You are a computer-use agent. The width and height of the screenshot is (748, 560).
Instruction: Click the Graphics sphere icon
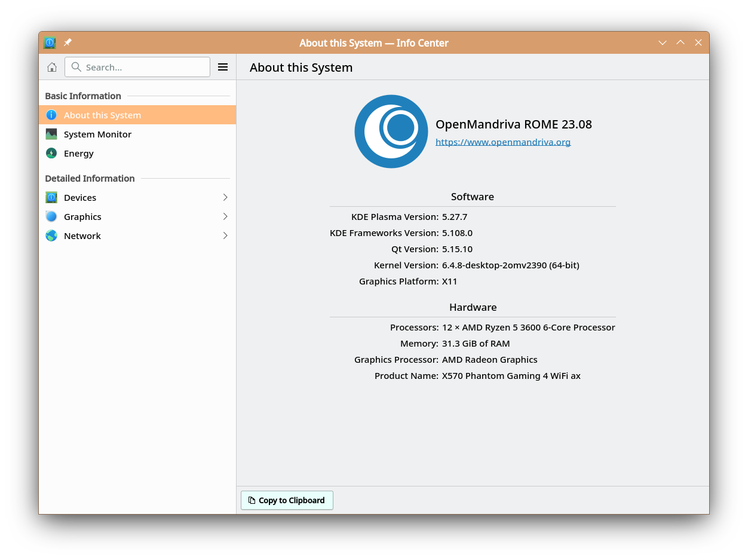(51, 216)
